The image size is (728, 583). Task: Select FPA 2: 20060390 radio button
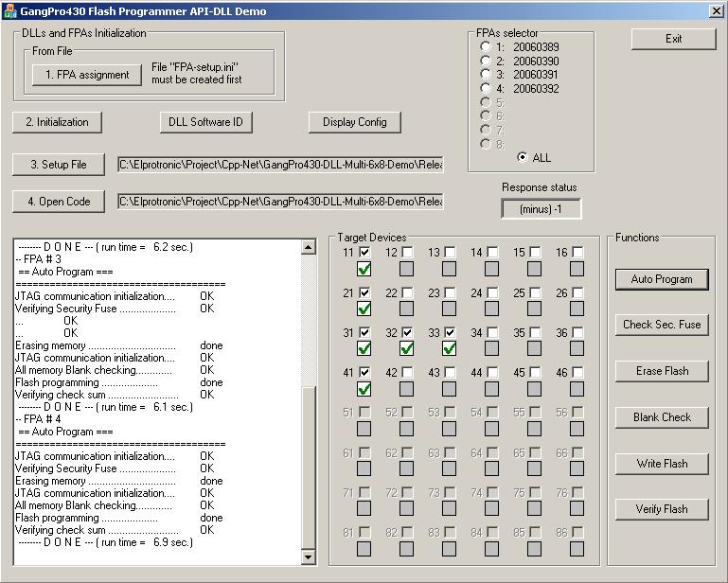coord(486,61)
